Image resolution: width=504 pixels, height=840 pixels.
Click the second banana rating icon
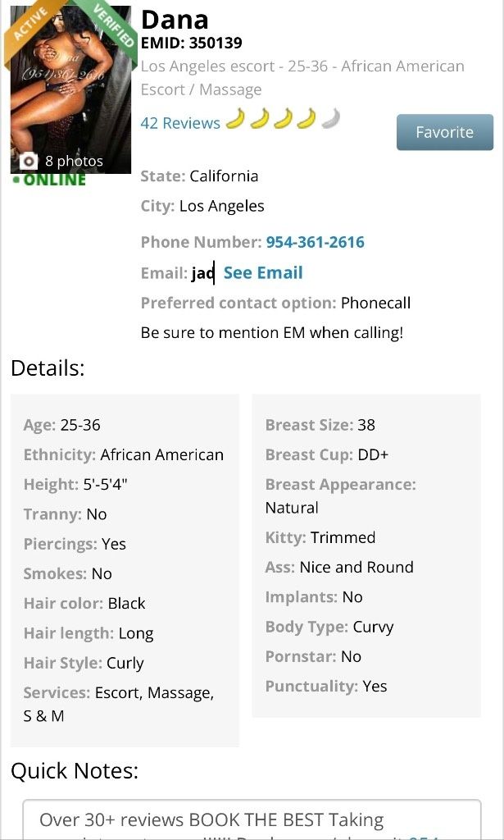[x=259, y=119]
